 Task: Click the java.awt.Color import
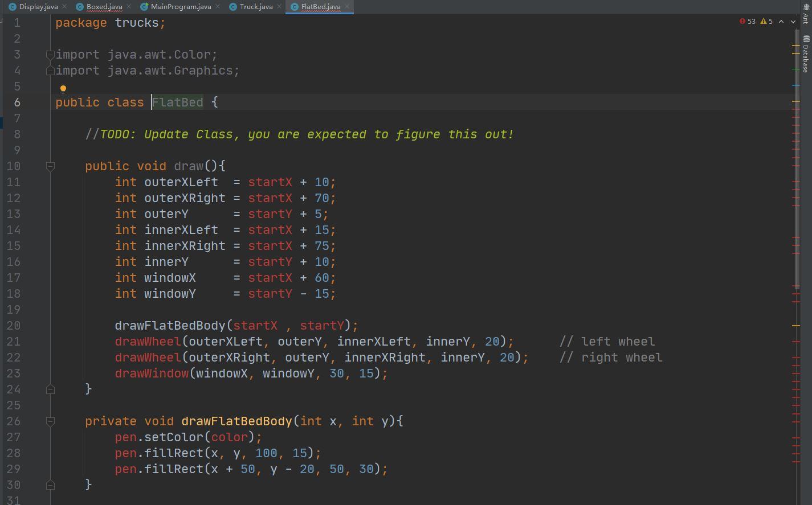[x=137, y=55]
